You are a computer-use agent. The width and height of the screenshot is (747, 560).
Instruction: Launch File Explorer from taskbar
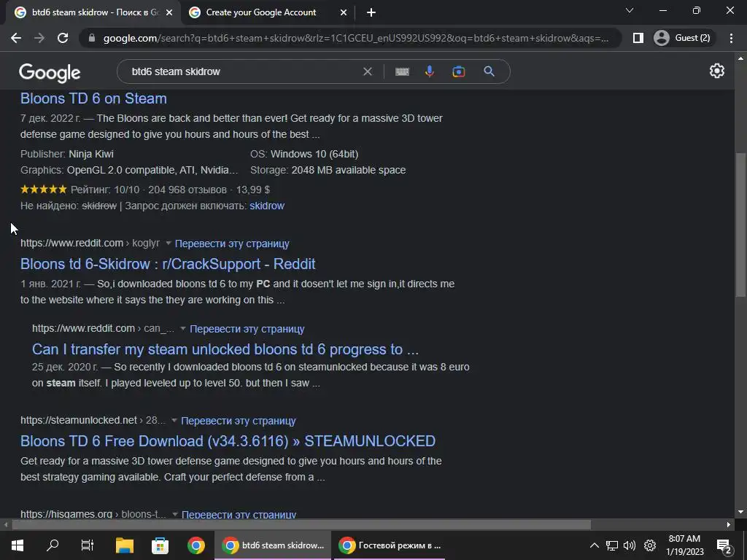click(x=125, y=545)
